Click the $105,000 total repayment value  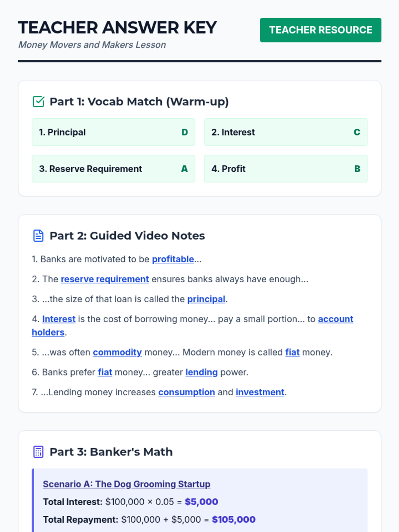[234, 520]
